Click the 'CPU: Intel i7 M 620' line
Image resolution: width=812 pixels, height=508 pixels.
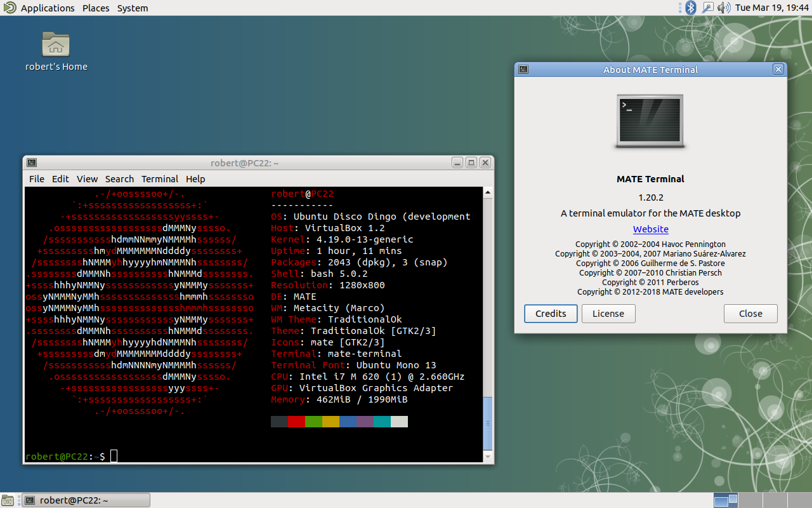click(368, 377)
